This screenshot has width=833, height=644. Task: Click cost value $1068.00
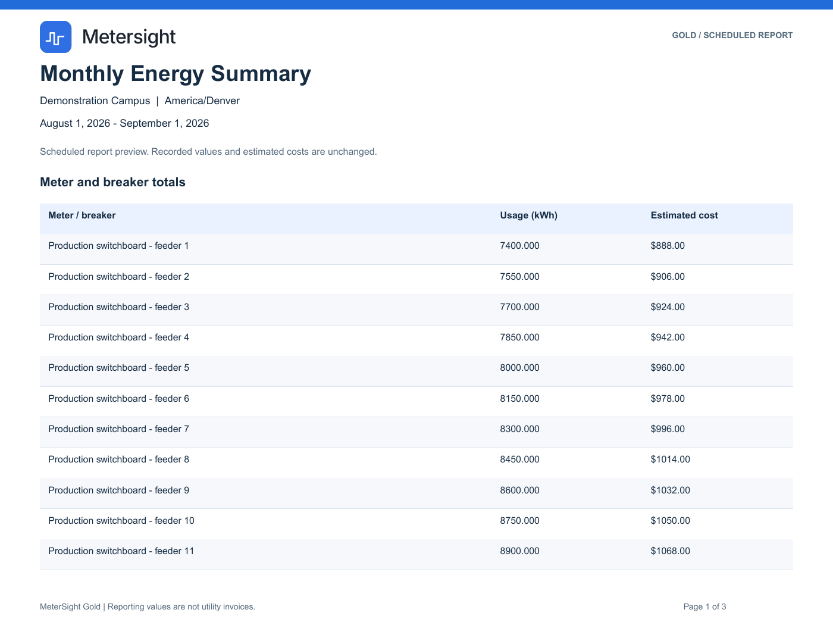click(671, 551)
